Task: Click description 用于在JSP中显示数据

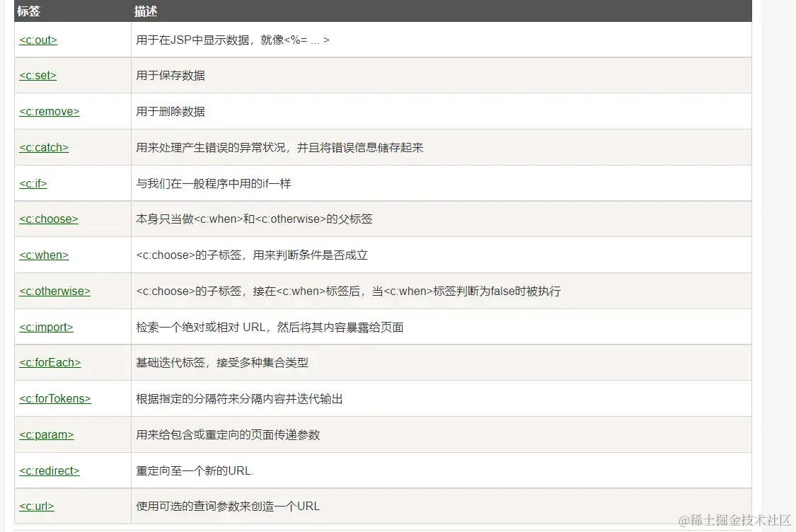Action: point(193,40)
